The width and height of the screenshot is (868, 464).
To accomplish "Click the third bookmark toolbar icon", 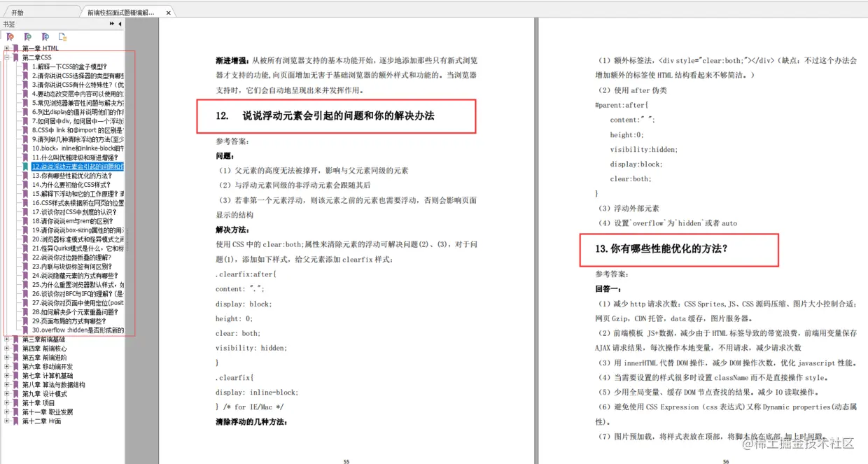I will 45,36.
